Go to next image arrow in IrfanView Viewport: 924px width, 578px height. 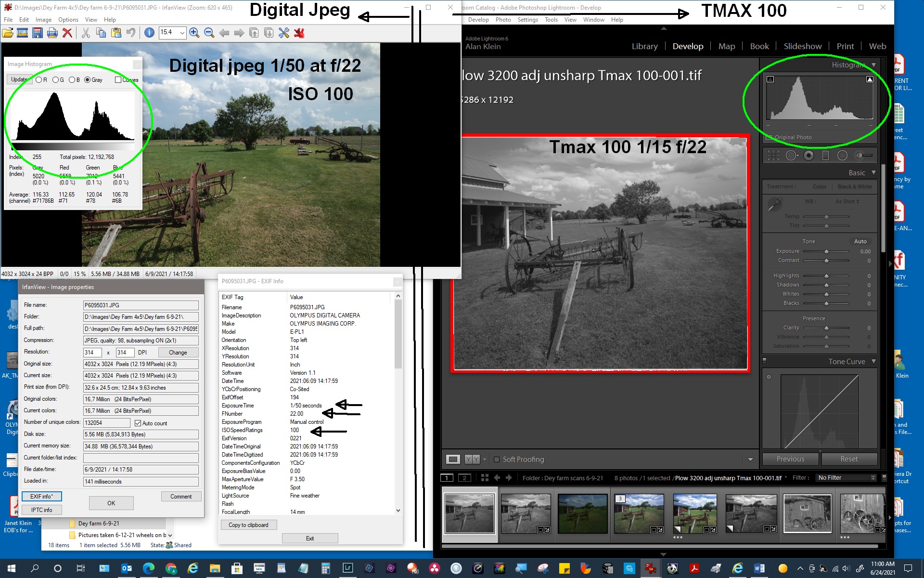point(239,33)
